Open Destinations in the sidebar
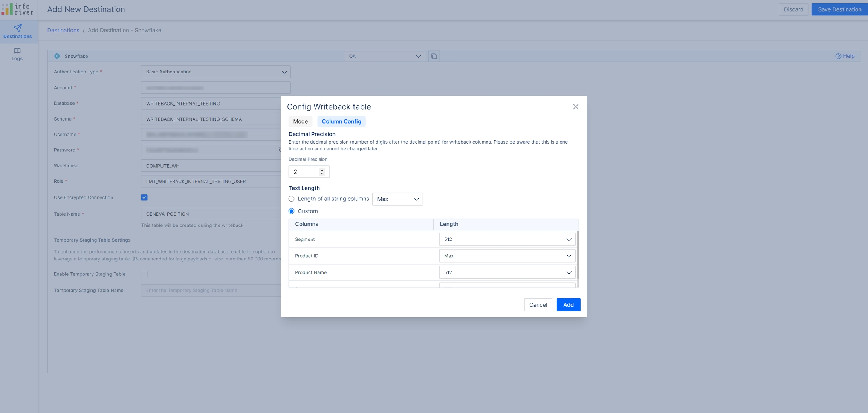Image resolution: width=868 pixels, height=413 pixels. 18,31
